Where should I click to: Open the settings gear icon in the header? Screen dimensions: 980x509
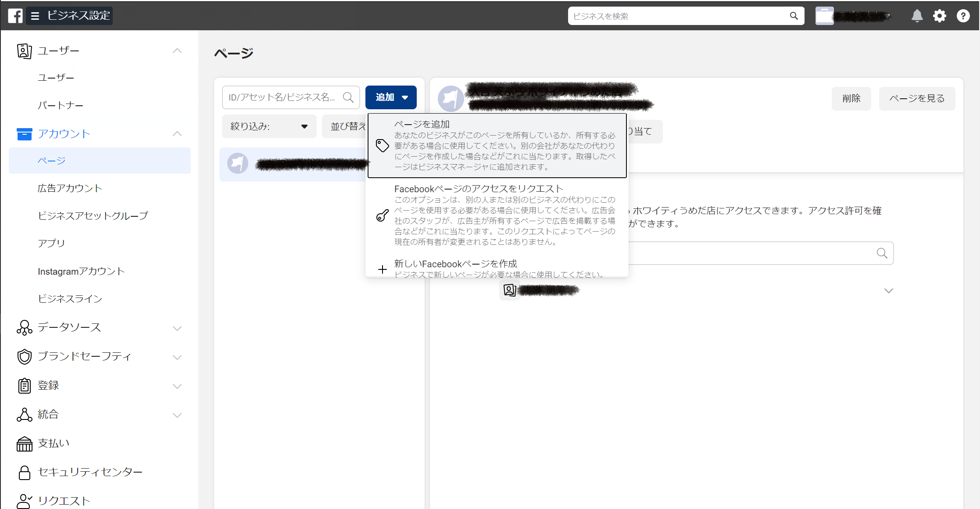coord(939,16)
